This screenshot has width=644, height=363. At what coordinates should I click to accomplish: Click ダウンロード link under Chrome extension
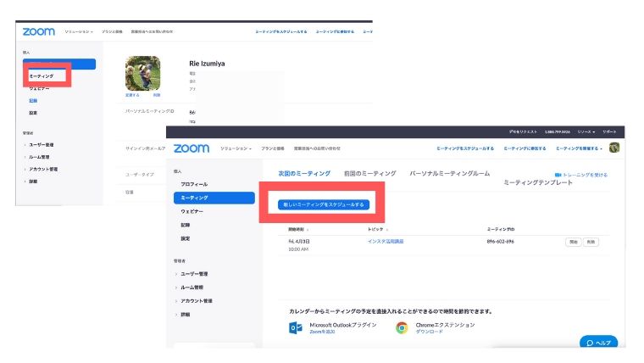[430, 332]
